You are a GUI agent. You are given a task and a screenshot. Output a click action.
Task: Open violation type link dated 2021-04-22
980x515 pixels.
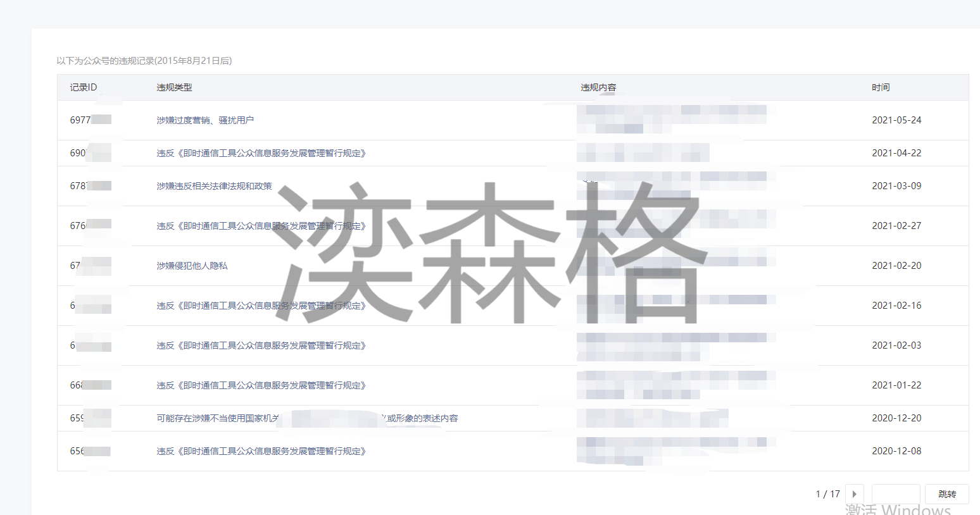point(261,153)
